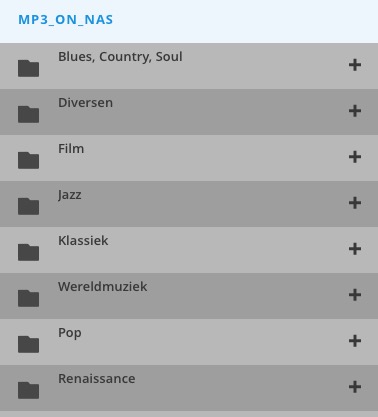Add the Film folder via plus icon

(355, 157)
